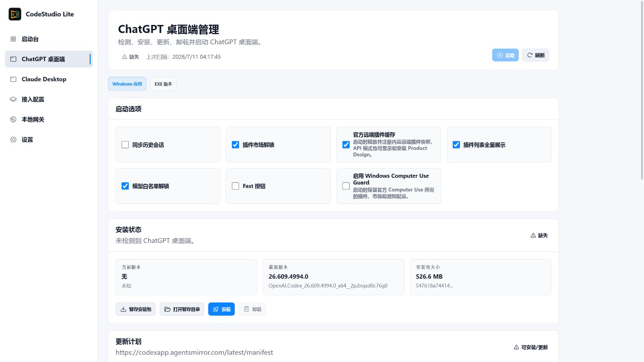The image size is (644, 362).
Task: Click the warning icon in 安装状态 缺失 badge
Action: coord(533,235)
